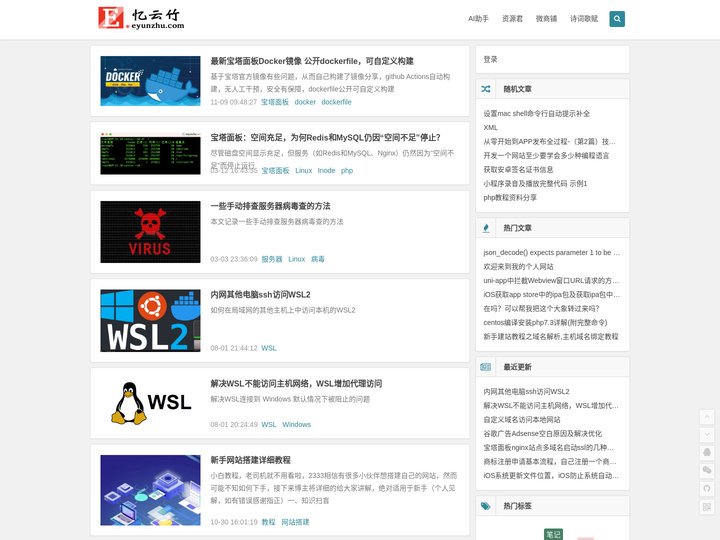Screen dimensions: 720x540
Task: Open random article php教程资料分享
Action: tap(510, 197)
